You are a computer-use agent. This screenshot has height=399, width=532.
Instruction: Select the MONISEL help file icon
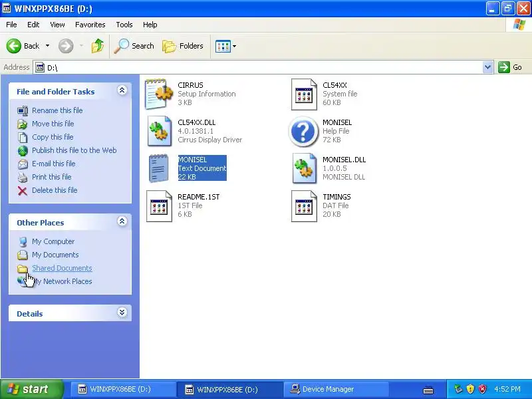point(303,131)
